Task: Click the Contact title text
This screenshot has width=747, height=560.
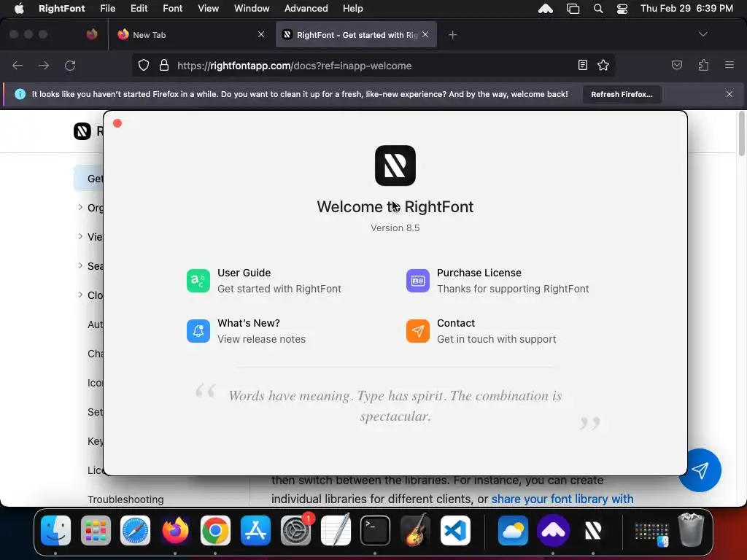Action: pos(456,323)
